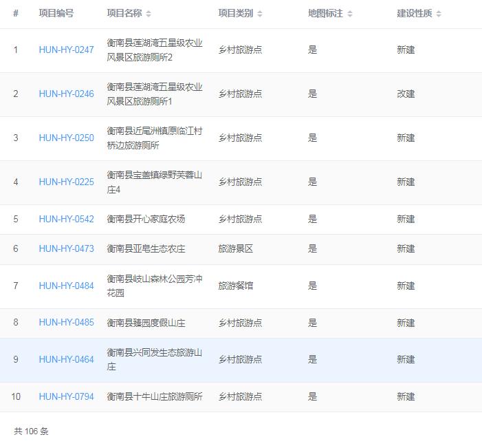Click the 改建 cell in row 2

(x=406, y=94)
